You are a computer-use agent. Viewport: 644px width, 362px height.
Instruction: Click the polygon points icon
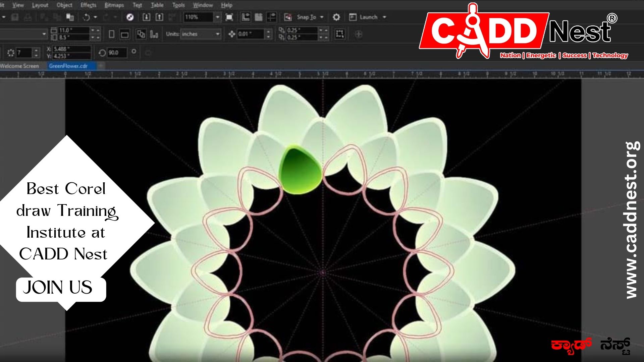[11, 53]
